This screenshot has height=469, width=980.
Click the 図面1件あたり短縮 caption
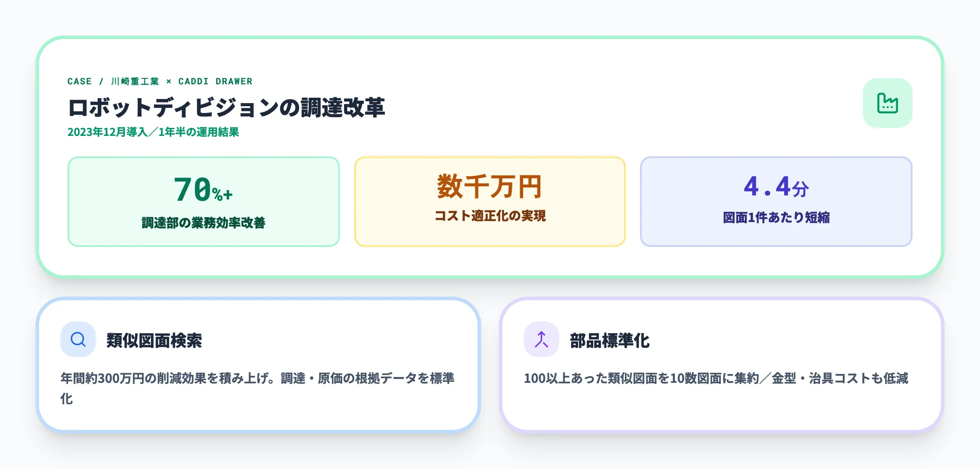776,217
